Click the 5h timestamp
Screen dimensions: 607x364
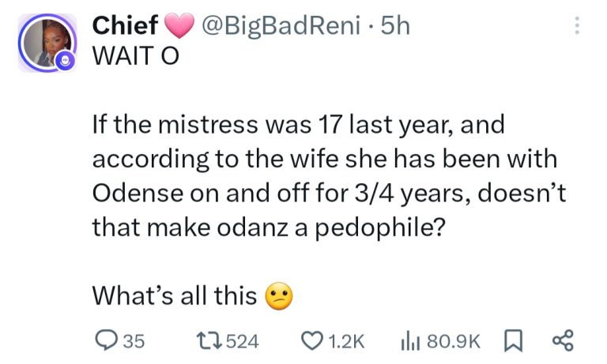pos(395,26)
